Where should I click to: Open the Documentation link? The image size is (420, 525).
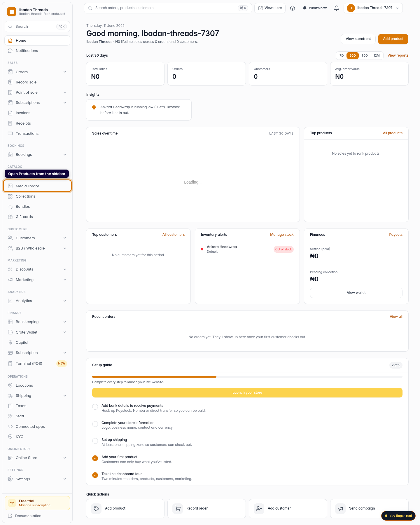[24, 516]
